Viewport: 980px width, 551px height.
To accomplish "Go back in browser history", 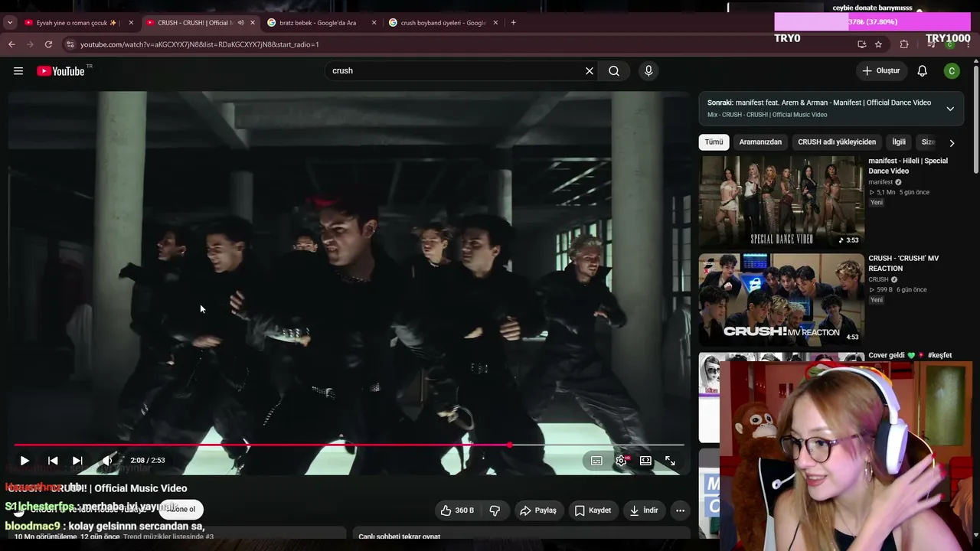I will click(12, 44).
